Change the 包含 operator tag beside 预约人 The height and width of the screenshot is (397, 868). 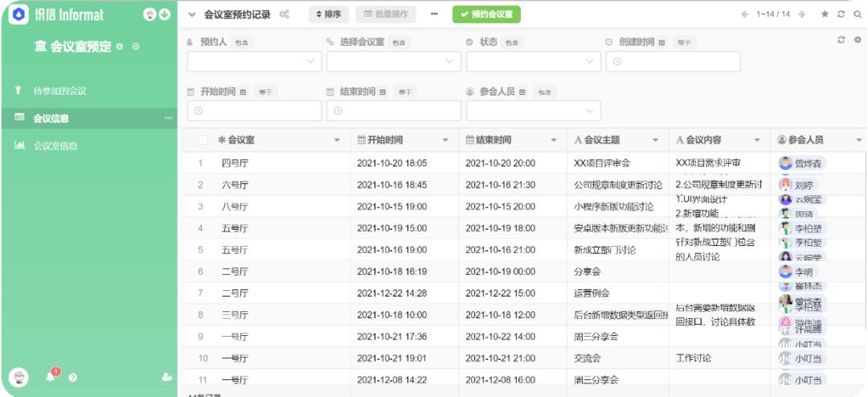242,42
